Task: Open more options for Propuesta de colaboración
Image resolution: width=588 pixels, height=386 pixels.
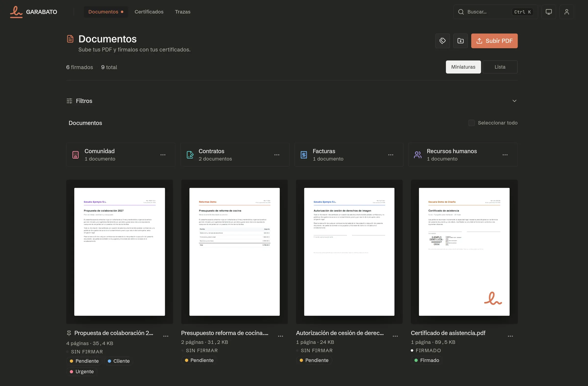Action: 166,336
